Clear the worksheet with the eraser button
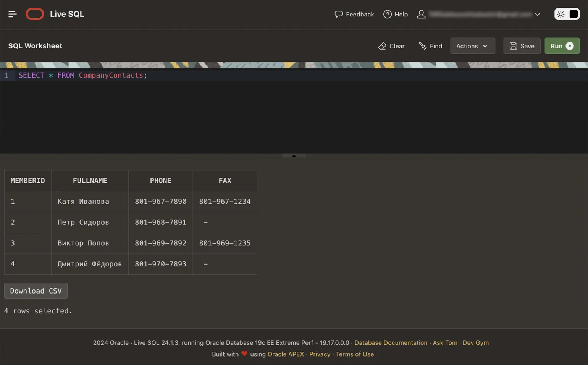The width and height of the screenshot is (588, 365). pos(391,46)
